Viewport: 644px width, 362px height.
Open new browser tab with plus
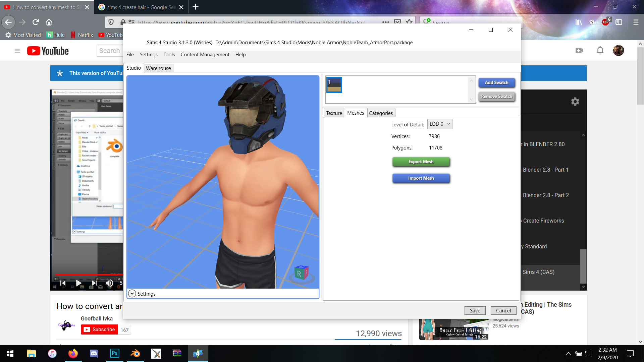pos(196,7)
